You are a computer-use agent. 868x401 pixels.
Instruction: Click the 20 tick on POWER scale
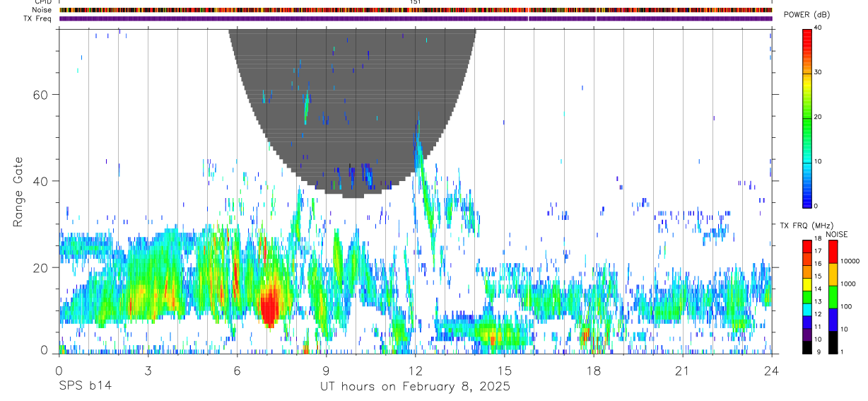coord(818,117)
